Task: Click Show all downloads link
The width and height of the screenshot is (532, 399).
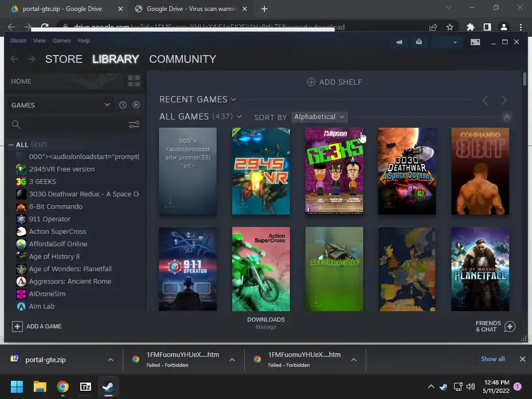Action: (x=493, y=359)
